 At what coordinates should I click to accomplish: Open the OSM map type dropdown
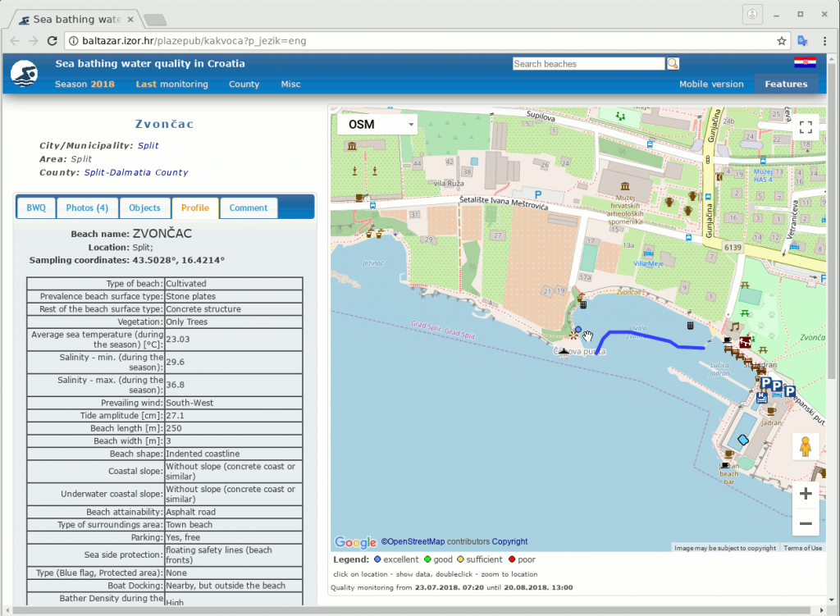(377, 125)
